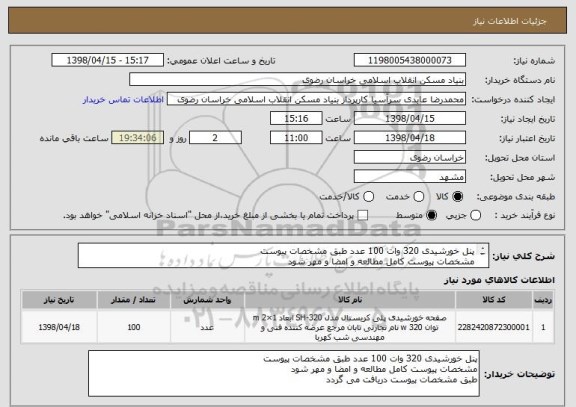The height and width of the screenshot is (407, 576).
Task: Click the کد کالا column header
Action: point(494,300)
